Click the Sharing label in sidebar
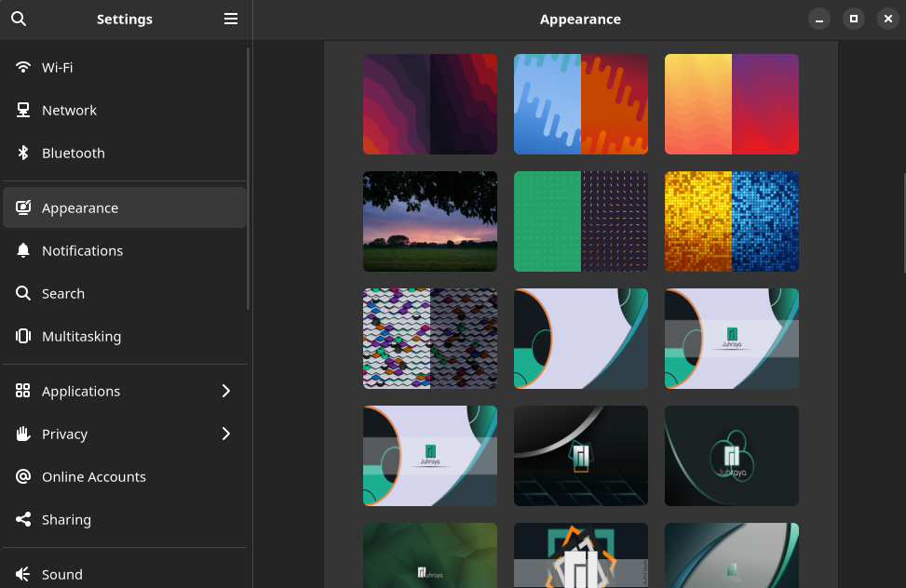The image size is (906, 588). point(66,520)
